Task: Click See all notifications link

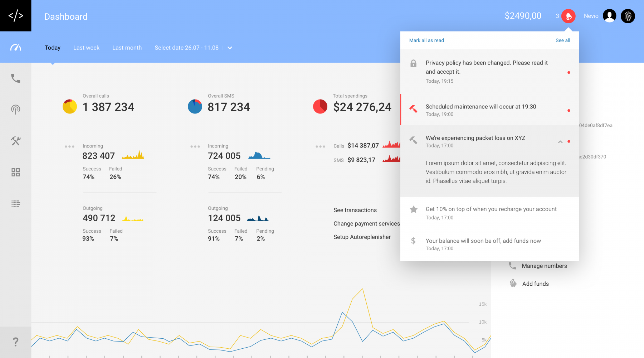Action: [563, 40]
